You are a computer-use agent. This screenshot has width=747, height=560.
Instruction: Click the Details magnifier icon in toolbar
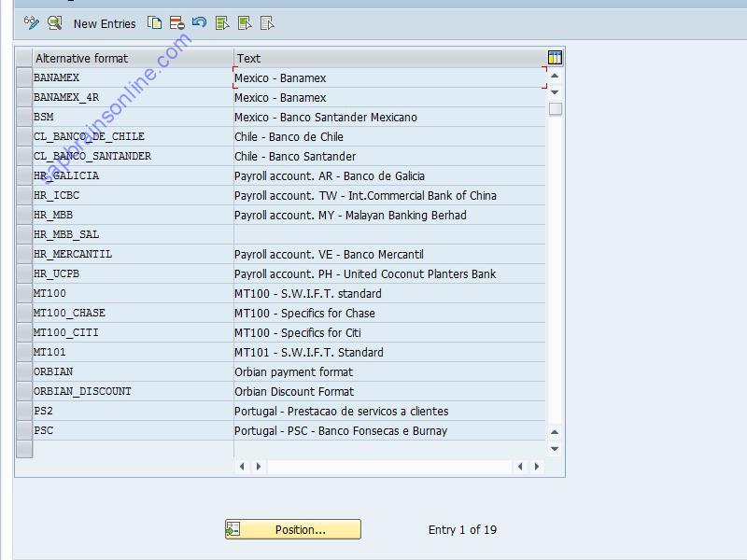click(55, 22)
